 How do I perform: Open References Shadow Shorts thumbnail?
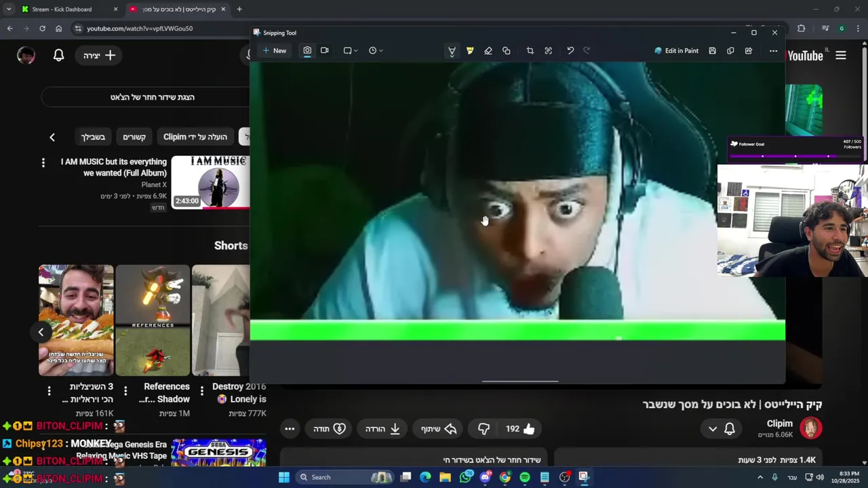tap(153, 320)
